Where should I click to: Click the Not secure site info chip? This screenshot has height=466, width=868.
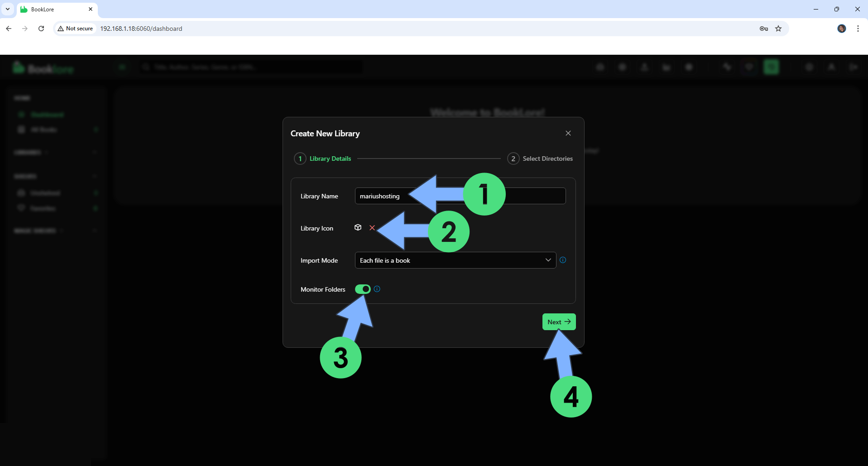click(75, 29)
